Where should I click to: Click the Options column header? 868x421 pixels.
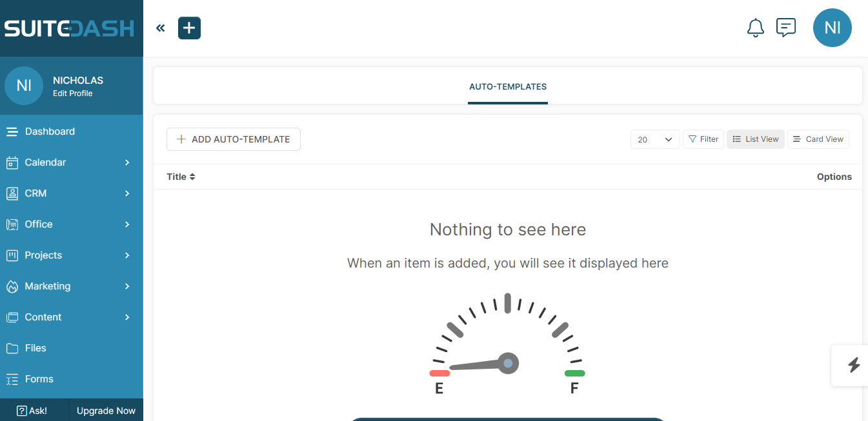click(834, 177)
